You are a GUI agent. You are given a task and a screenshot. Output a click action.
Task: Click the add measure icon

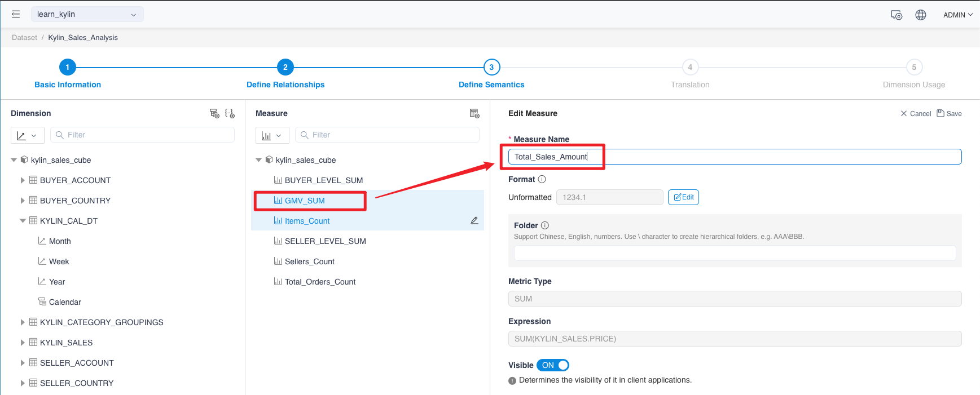click(x=474, y=113)
